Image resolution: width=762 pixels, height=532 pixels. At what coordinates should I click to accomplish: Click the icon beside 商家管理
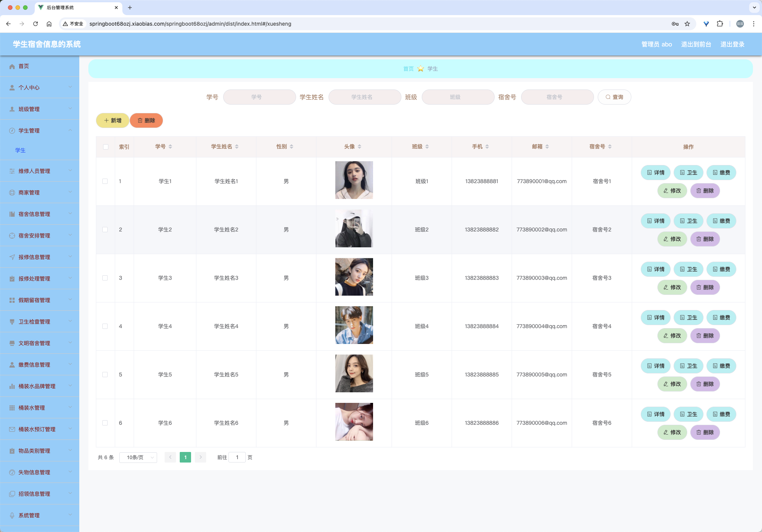pos(12,193)
